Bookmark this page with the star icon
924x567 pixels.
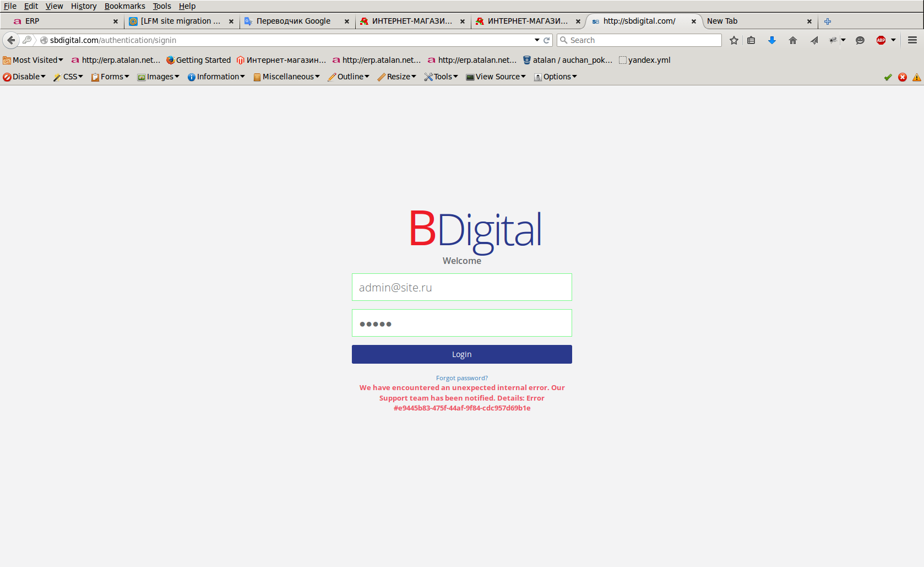[x=734, y=40]
